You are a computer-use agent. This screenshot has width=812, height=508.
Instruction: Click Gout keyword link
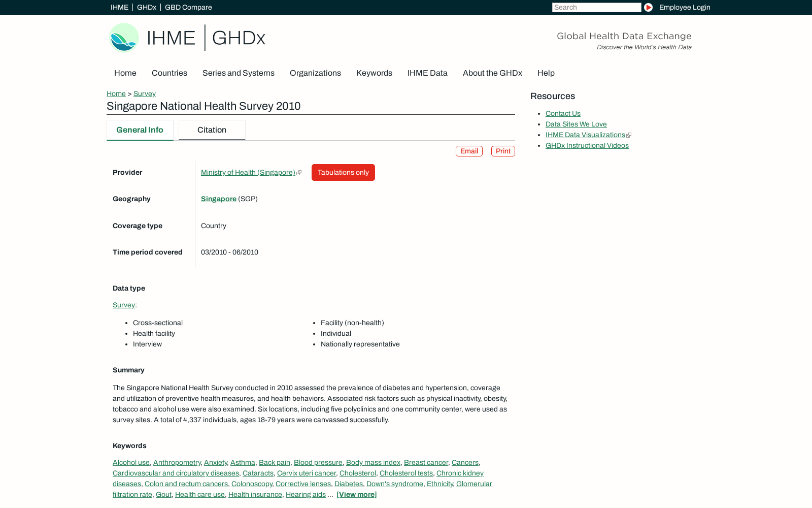point(163,494)
